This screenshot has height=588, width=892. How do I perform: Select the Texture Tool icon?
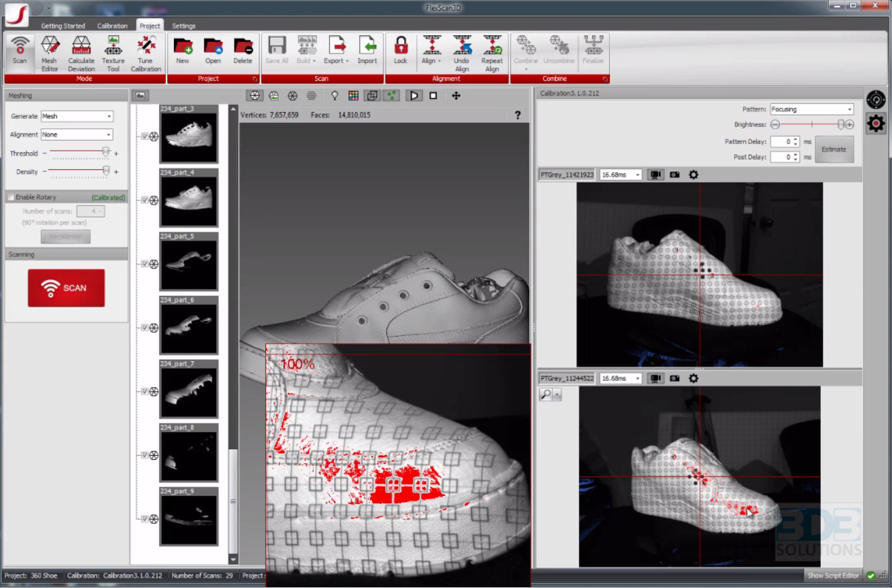click(113, 53)
